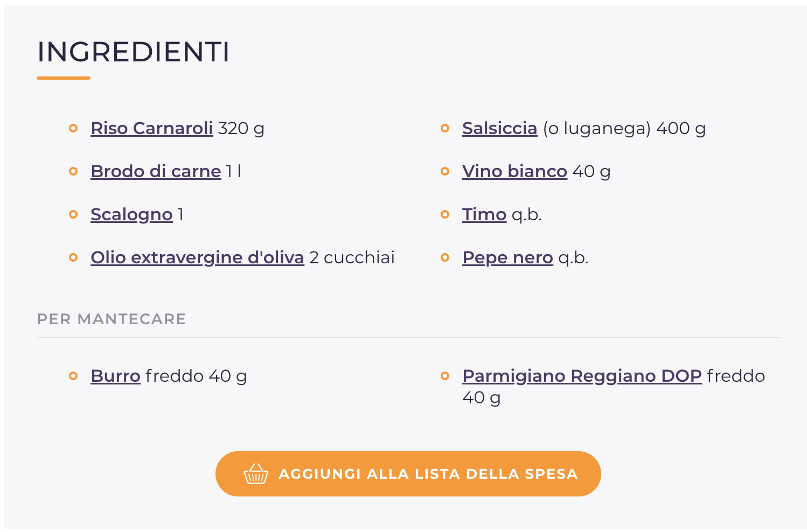This screenshot has height=532, width=807.
Task: Open the Riso Carnaroli ingredient link
Action: tap(151, 128)
